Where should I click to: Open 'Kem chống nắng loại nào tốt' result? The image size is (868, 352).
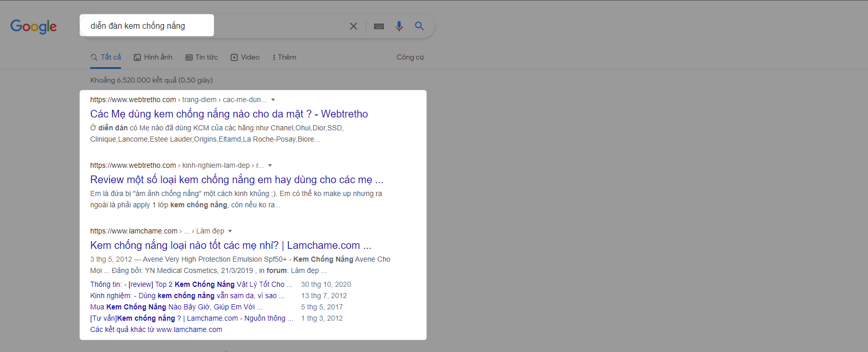coord(231,245)
